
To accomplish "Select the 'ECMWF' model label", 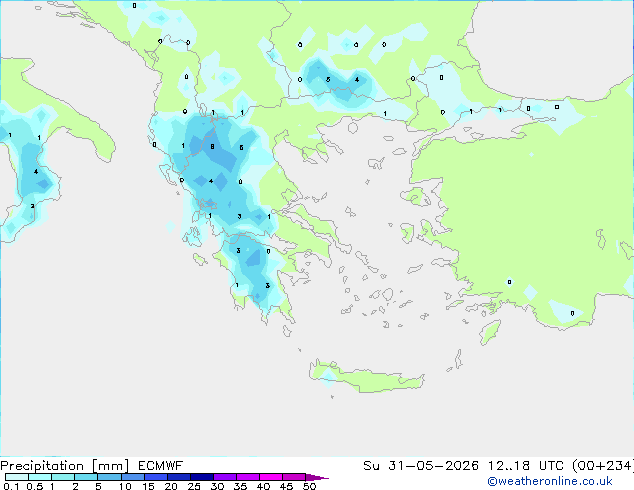I will point(161,466).
